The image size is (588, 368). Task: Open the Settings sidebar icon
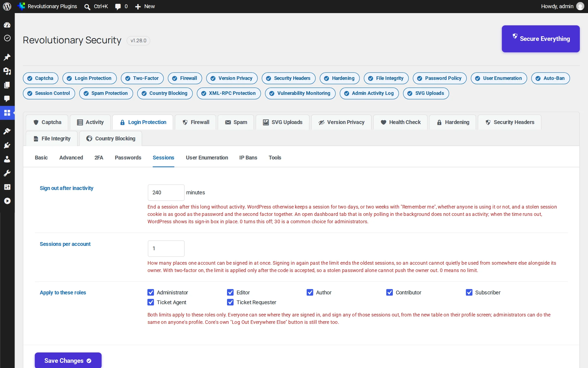7,187
